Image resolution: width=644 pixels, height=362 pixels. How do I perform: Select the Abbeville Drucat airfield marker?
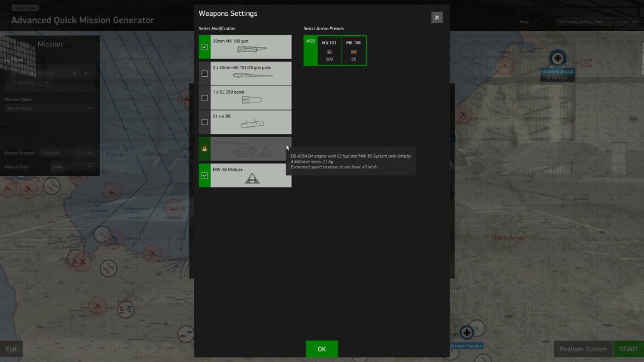tap(557, 59)
